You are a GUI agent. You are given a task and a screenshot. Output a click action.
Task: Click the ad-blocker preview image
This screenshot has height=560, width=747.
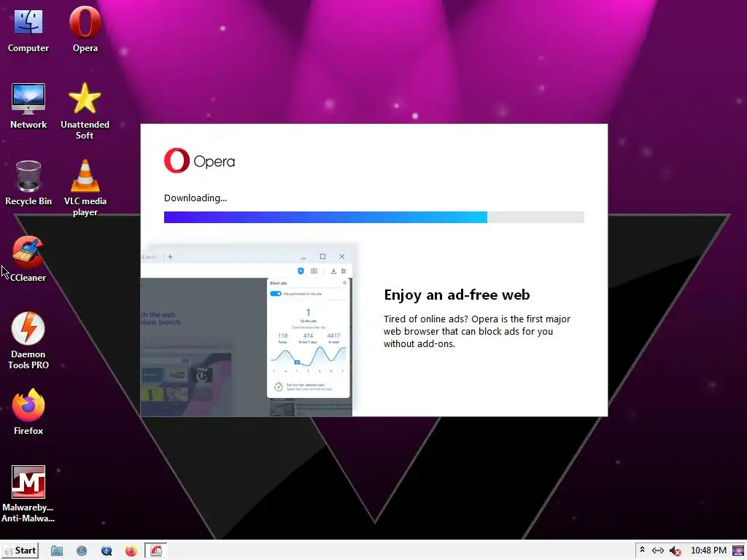tap(247, 330)
